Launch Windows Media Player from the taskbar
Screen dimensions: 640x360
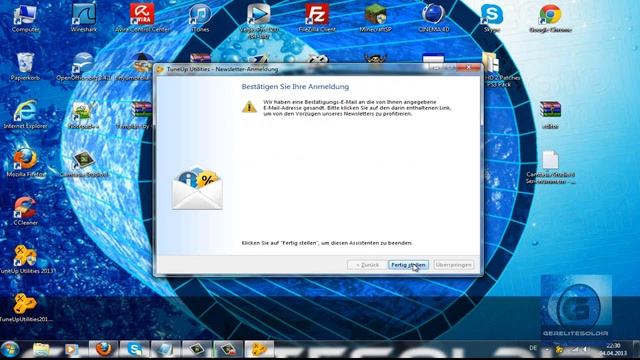click(71, 349)
